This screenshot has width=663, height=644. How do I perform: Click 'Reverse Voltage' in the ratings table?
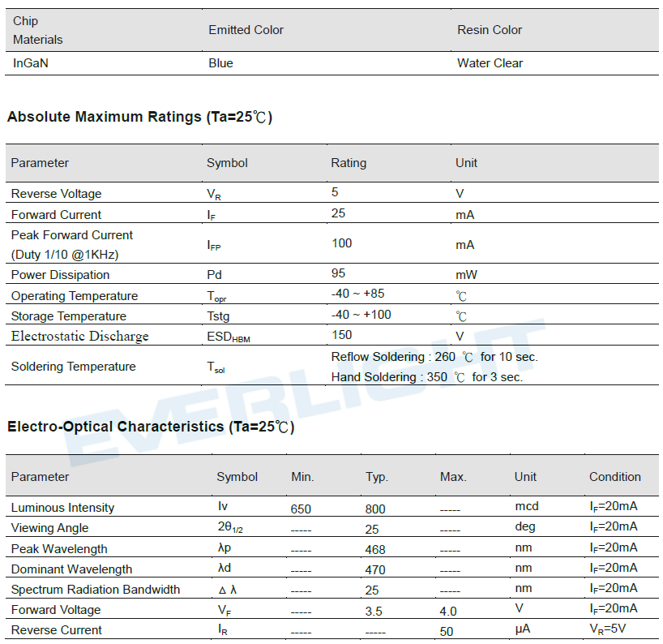(56, 193)
